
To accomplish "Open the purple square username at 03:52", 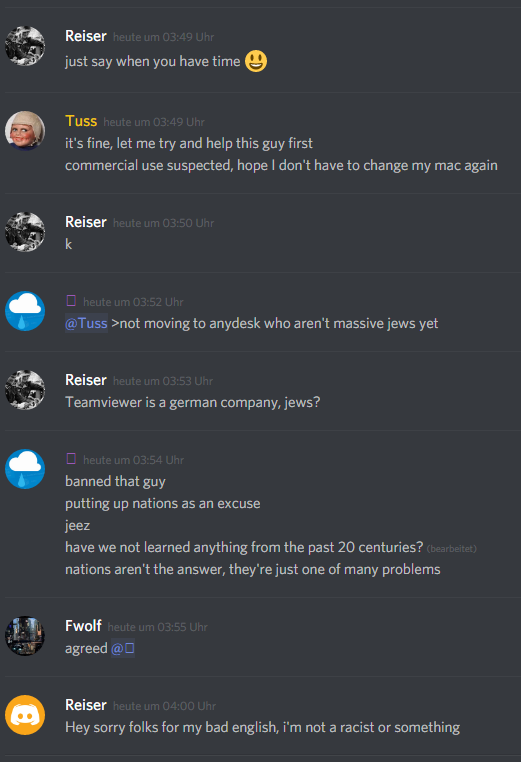I will pos(71,301).
